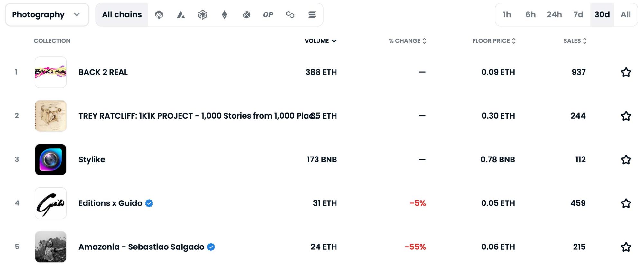Favorite Amazonia - Sebastiao Salgado collection
This screenshot has width=644, height=269.
pos(626,247)
